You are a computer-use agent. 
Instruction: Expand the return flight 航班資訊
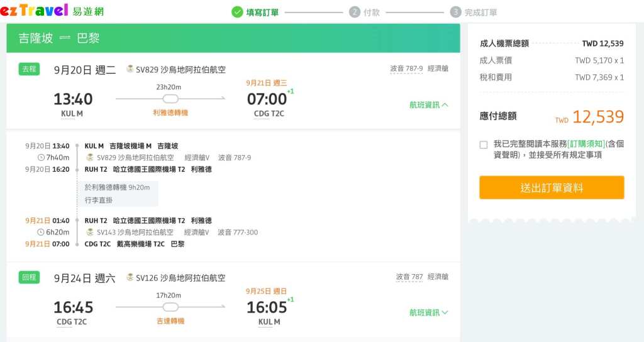[x=428, y=312]
